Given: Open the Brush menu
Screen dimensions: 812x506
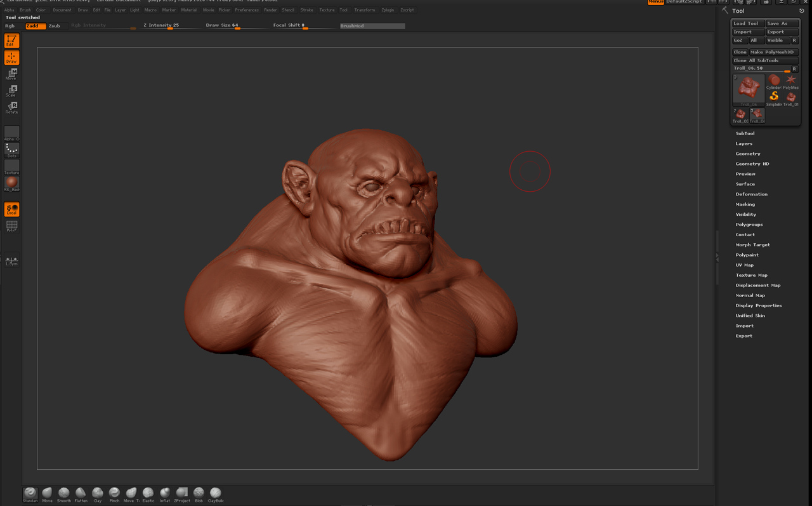Looking at the screenshot, I should click(x=25, y=10).
